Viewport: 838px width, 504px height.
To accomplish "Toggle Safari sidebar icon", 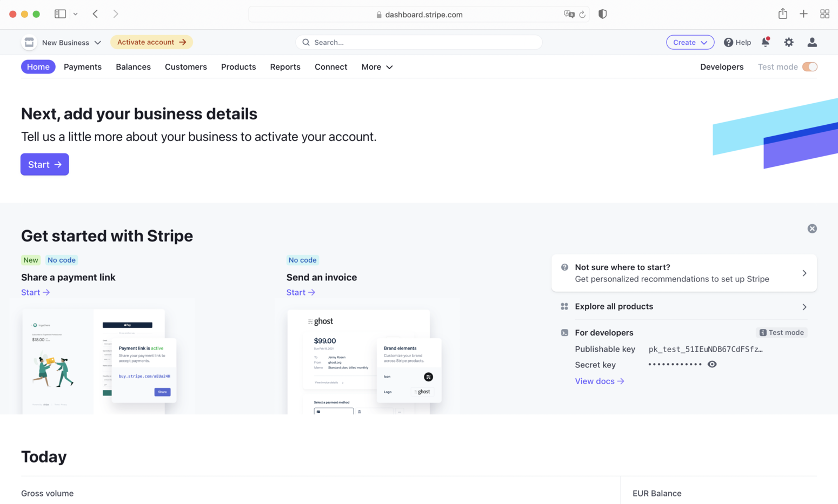I will pos(60,14).
